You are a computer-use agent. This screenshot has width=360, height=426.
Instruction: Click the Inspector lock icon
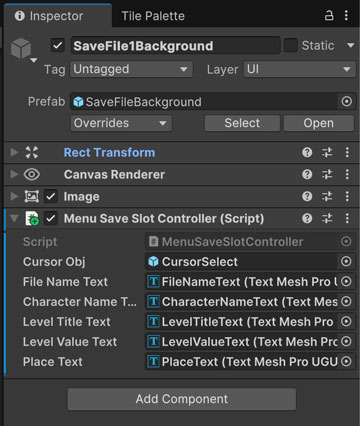[x=329, y=15]
